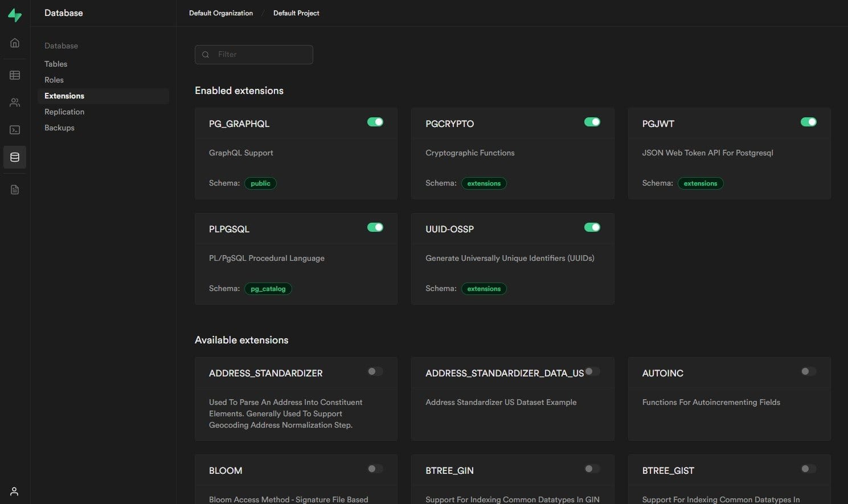Open Default Project from breadcrumb
848x504 pixels.
(x=296, y=13)
